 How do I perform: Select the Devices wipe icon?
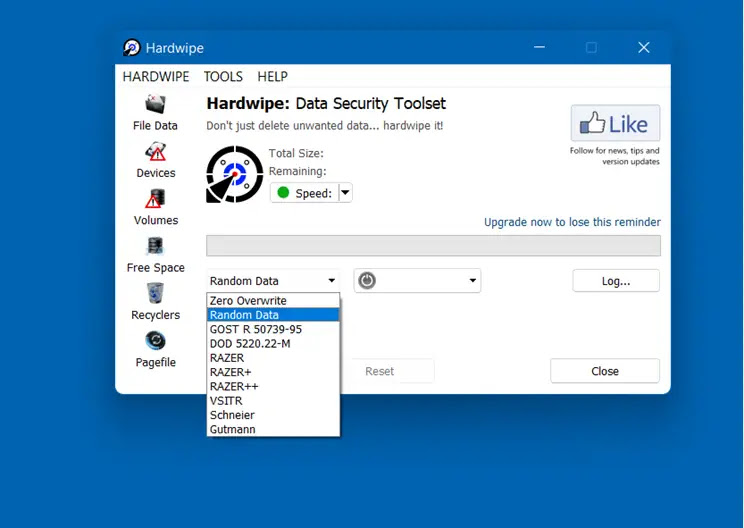155,151
